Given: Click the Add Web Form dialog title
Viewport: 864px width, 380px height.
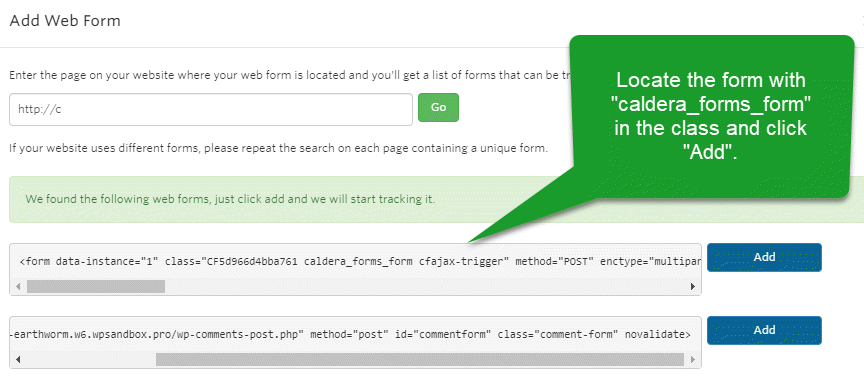Looking at the screenshot, I should click(x=65, y=21).
